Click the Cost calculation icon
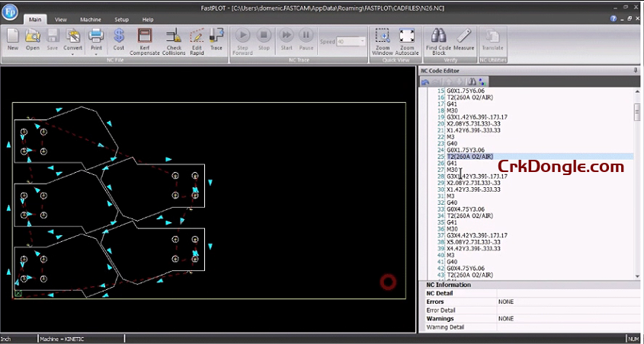 pyautogui.click(x=119, y=37)
